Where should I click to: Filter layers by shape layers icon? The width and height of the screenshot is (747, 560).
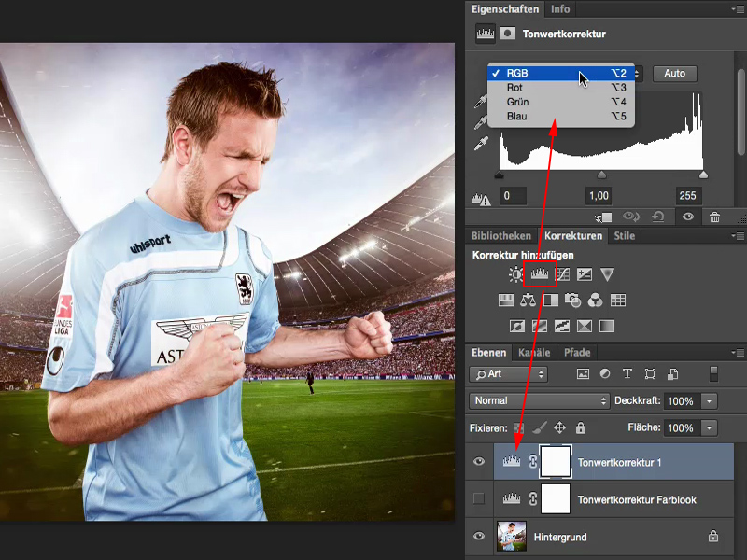click(x=650, y=374)
